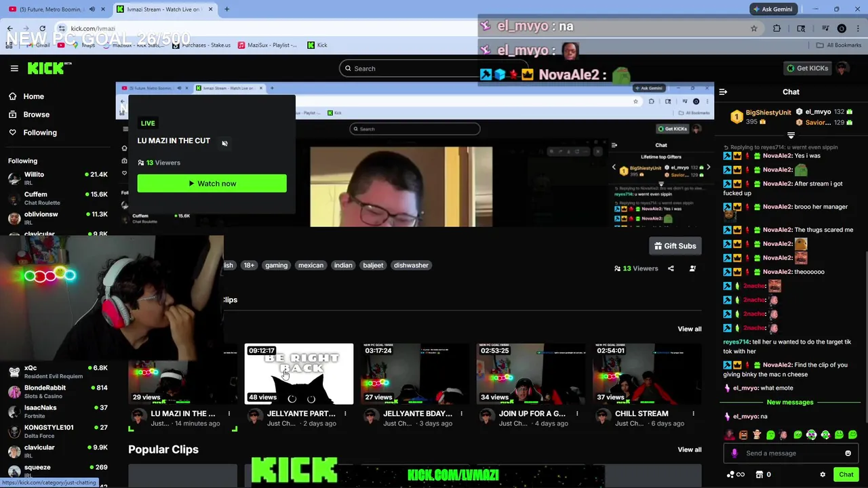Select the gaming tag

(x=276, y=266)
